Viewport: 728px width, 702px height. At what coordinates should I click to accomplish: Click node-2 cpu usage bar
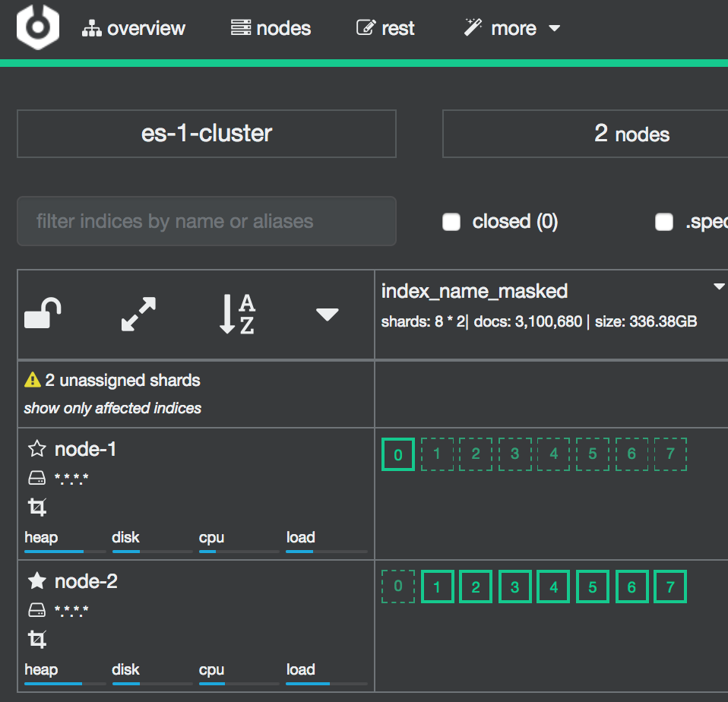coord(239,684)
